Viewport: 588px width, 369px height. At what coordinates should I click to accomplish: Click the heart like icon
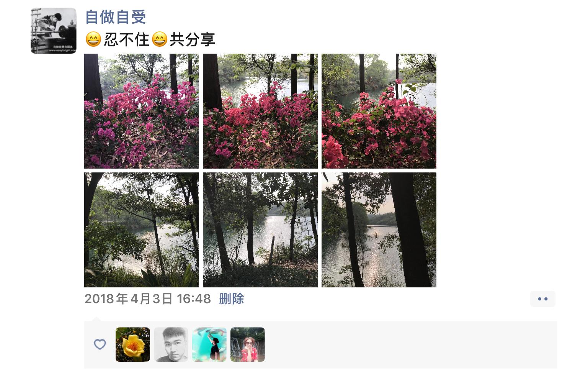click(100, 344)
